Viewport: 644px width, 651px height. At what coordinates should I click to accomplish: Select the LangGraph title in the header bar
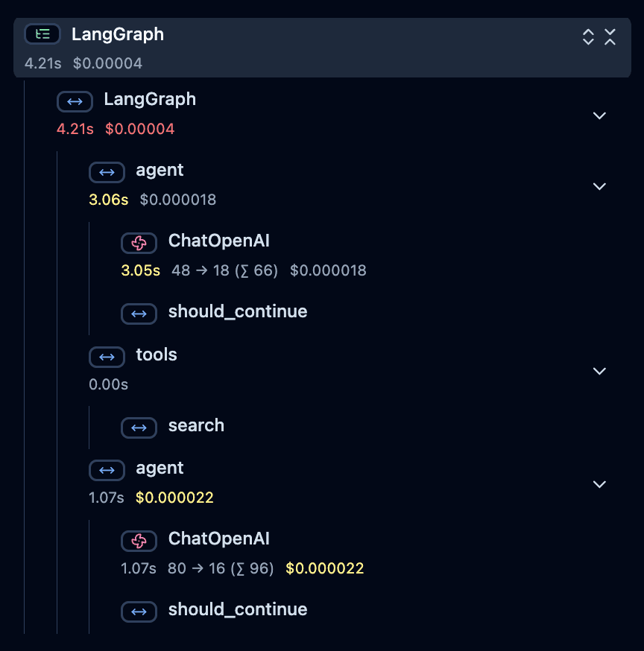(117, 34)
